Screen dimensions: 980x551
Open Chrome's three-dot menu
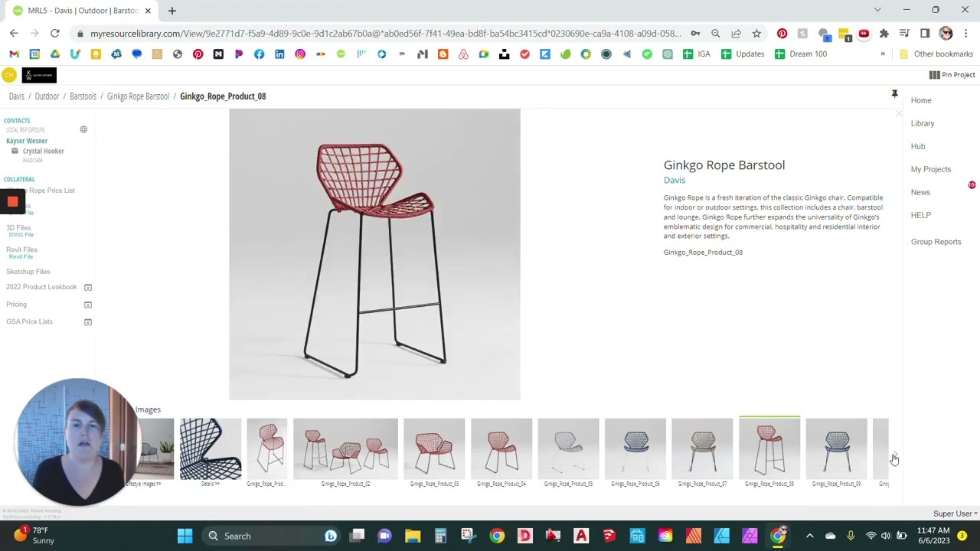[x=966, y=34]
